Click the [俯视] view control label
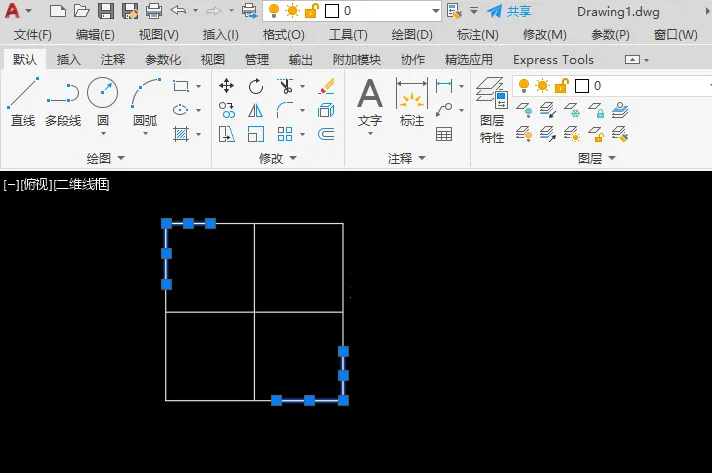 point(37,185)
